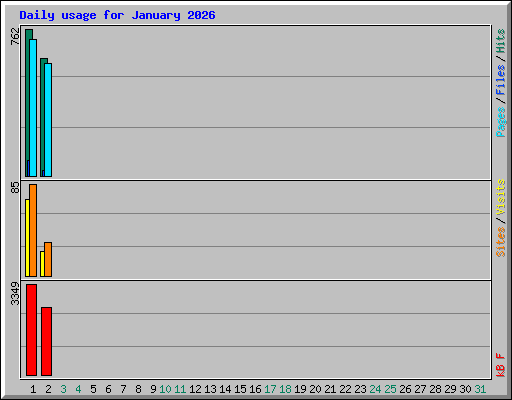
Task: Click green day 10 on the x-axis
Action: pos(165,389)
